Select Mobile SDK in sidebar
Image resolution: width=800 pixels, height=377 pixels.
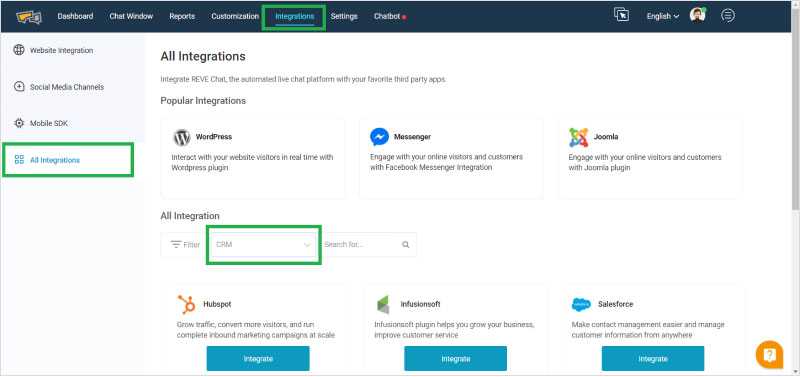(x=73, y=123)
